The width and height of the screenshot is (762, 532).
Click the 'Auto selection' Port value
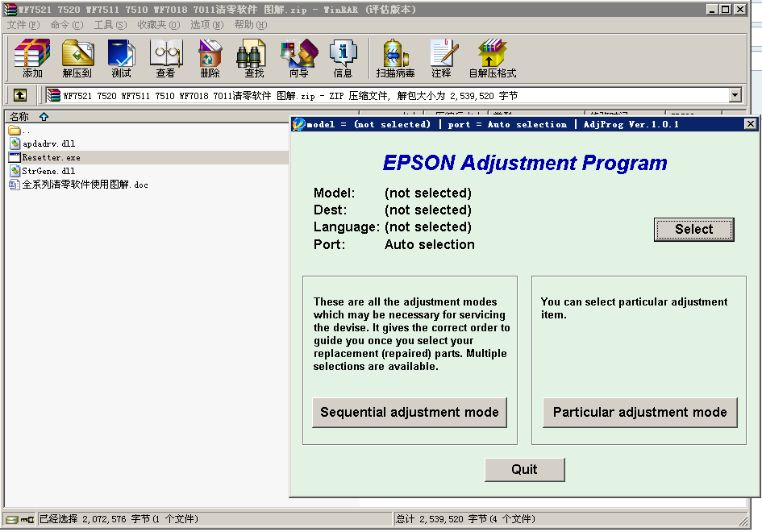(430, 244)
